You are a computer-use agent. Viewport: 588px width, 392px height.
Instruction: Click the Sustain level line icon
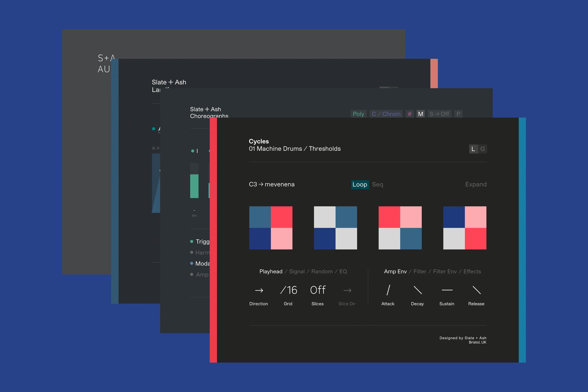[x=447, y=290]
